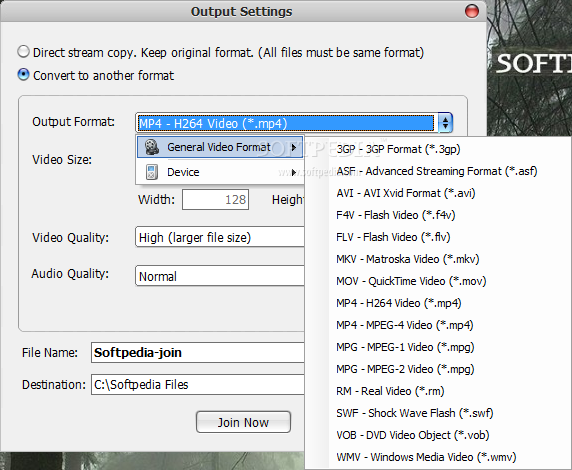Choose MPG - MPEG-2 Video format
Image resolution: width=572 pixels, height=470 pixels.
pos(405,369)
